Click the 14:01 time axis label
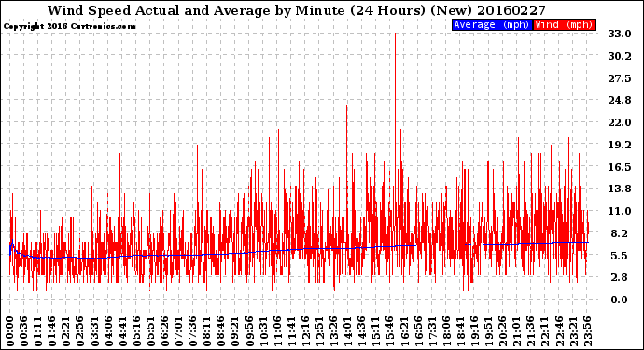The image size is (644, 350). 348,331
